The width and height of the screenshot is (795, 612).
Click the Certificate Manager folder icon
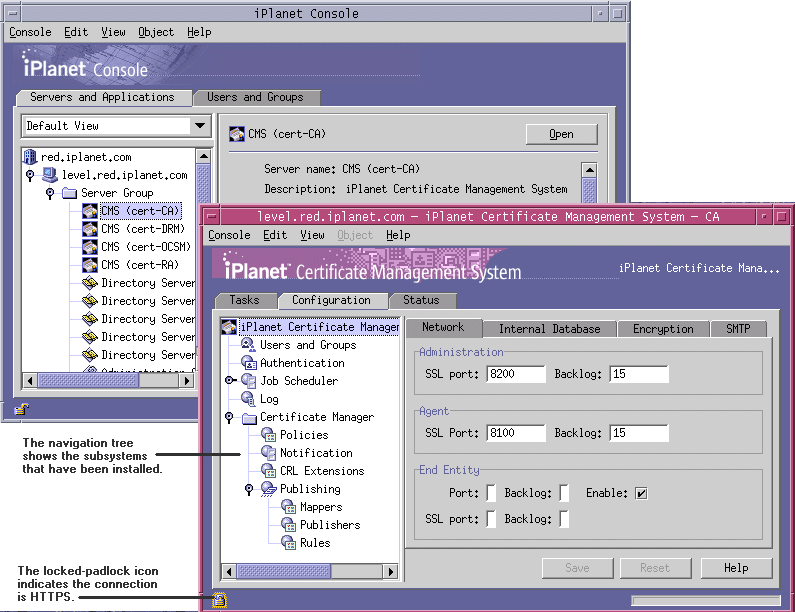[249, 418]
